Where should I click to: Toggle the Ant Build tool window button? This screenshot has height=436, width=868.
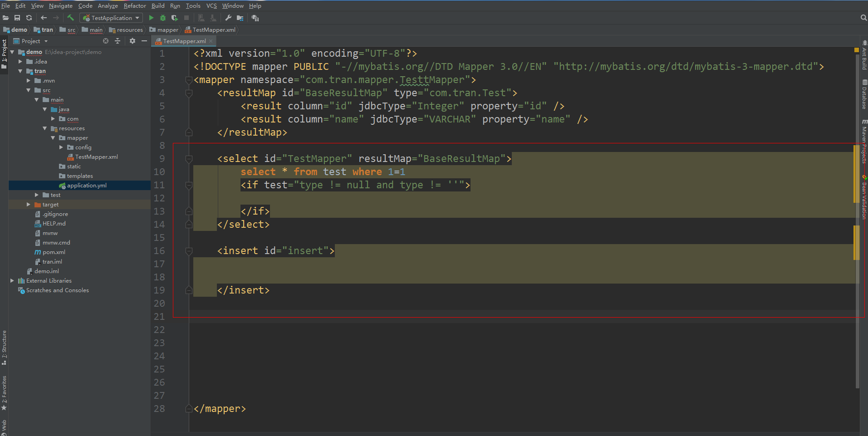864,54
